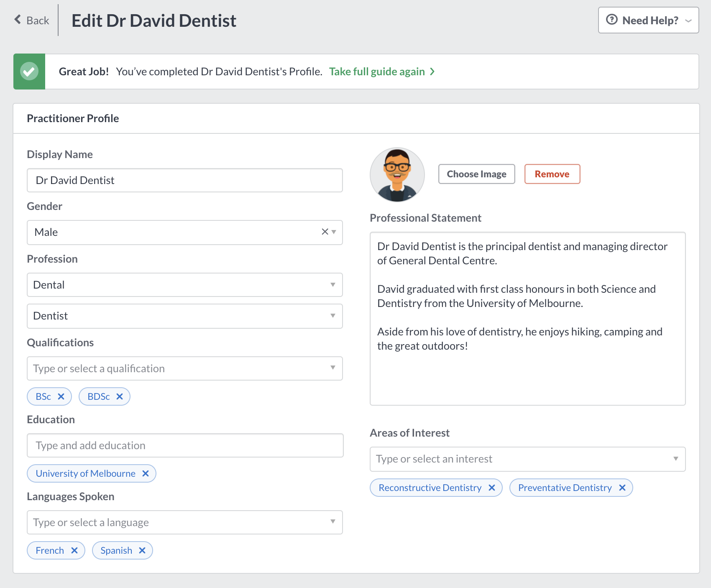Click the French tag label
Image resolution: width=711 pixels, height=588 pixels.
point(50,550)
